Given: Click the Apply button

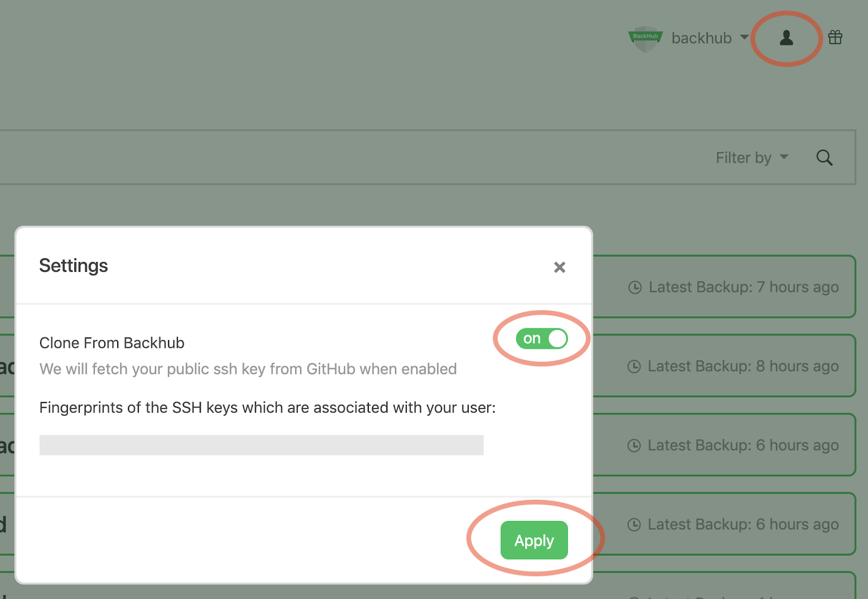Looking at the screenshot, I should click(x=534, y=540).
